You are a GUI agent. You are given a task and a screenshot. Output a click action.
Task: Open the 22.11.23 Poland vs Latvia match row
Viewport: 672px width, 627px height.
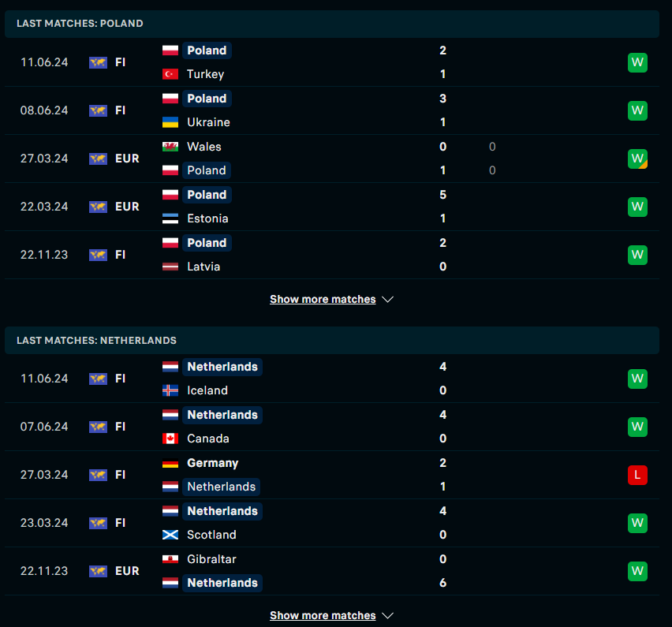point(332,255)
